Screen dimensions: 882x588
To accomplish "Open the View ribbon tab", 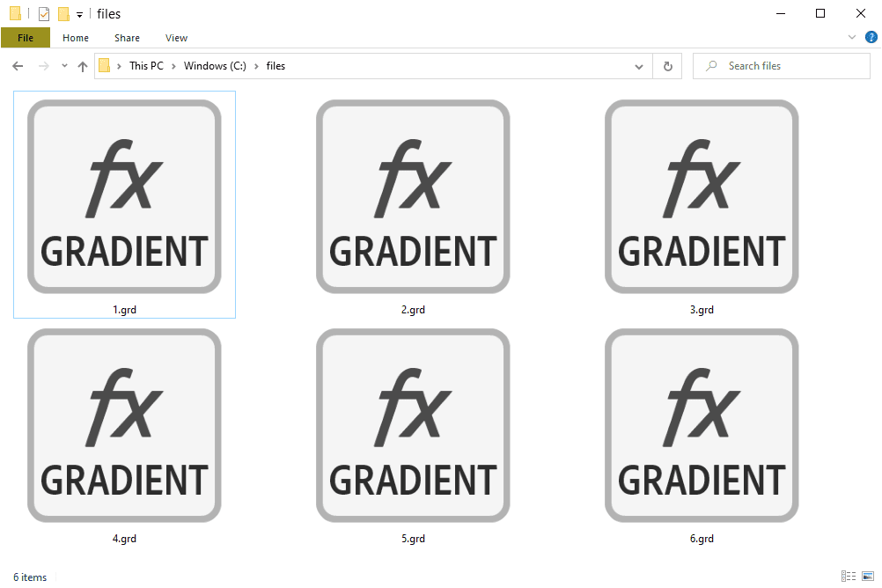I will point(176,38).
